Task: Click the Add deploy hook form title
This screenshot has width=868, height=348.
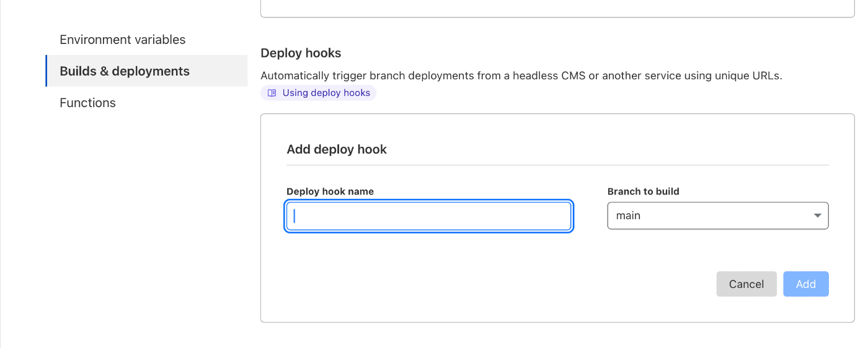Action: 337,149
